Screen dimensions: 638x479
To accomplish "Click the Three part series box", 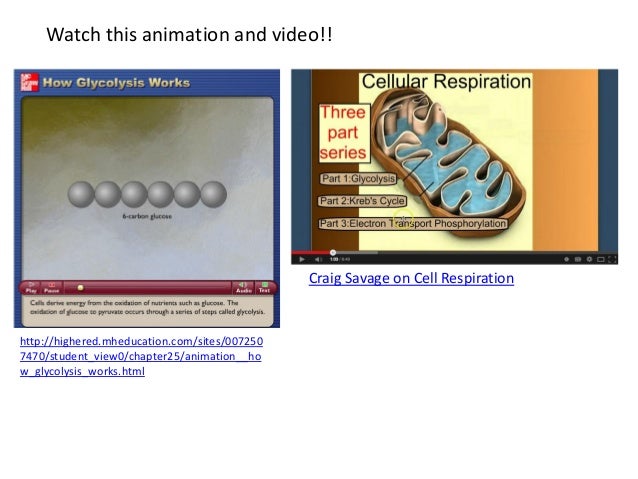I will pyautogui.click(x=343, y=133).
